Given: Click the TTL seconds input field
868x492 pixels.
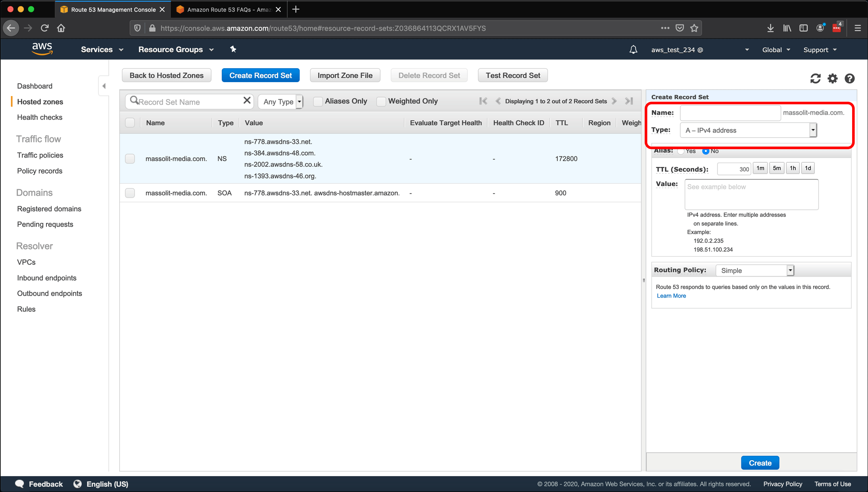Looking at the screenshot, I should (x=734, y=169).
